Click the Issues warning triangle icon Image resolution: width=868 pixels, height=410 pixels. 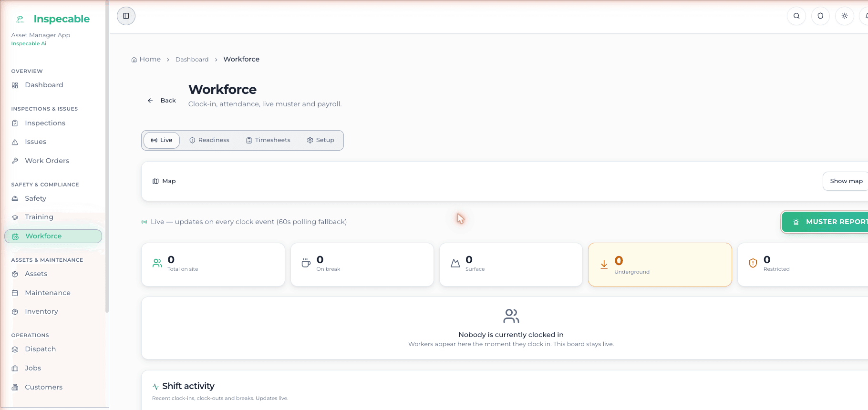(15, 142)
